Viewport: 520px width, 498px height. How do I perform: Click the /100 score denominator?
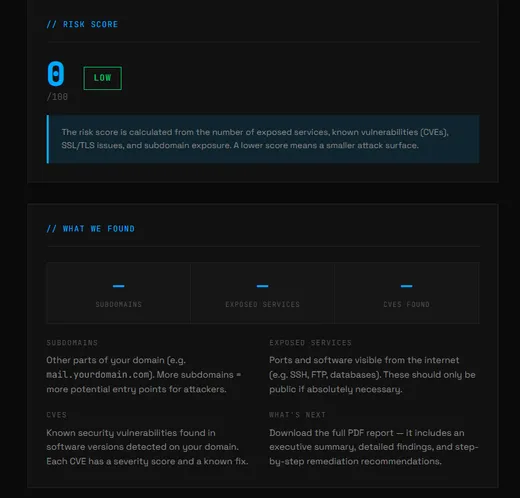(x=57, y=97)
